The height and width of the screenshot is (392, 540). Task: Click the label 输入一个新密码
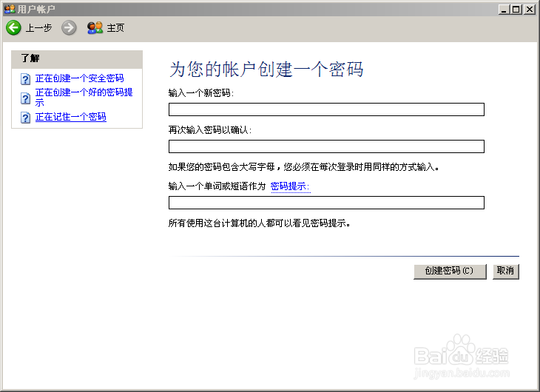(x=201, y=93)
